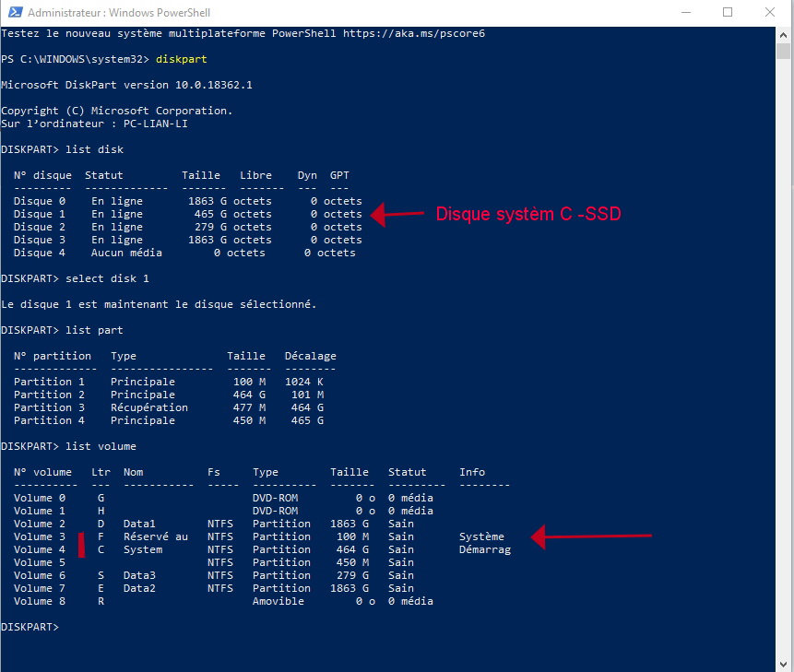Click the 'Volume 3' row label
The width and height of the screenshot is (794, 672).
40,536
